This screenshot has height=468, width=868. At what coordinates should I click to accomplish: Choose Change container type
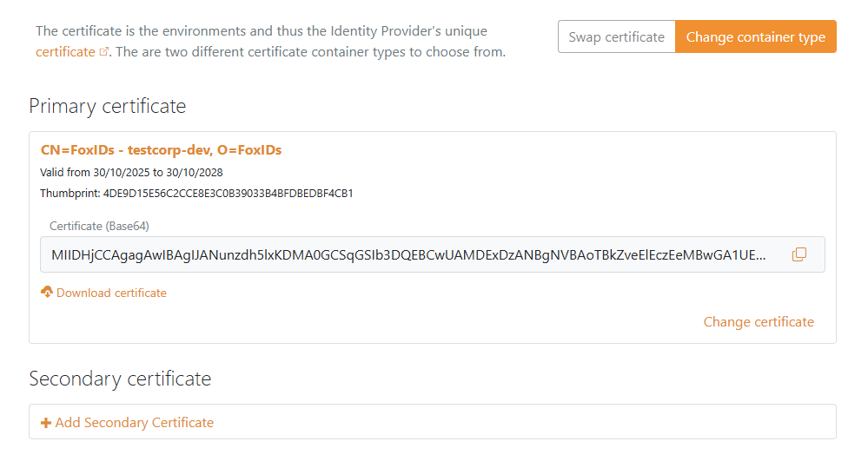tap(755, 36)
